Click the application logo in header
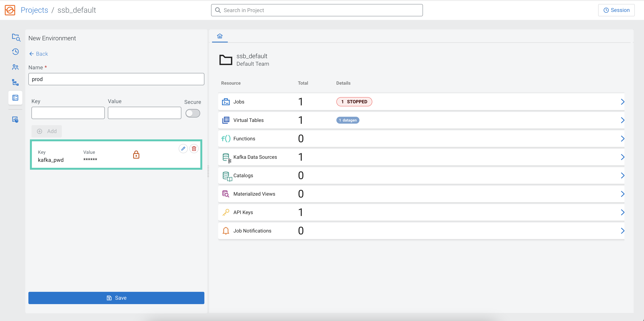This screenshot has height=321, width=644. pyautogui.click(x=10, y=10)
